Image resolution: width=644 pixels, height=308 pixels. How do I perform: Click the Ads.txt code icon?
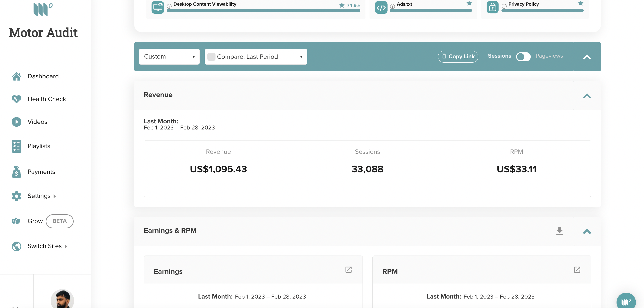click(x=381, y=7)
